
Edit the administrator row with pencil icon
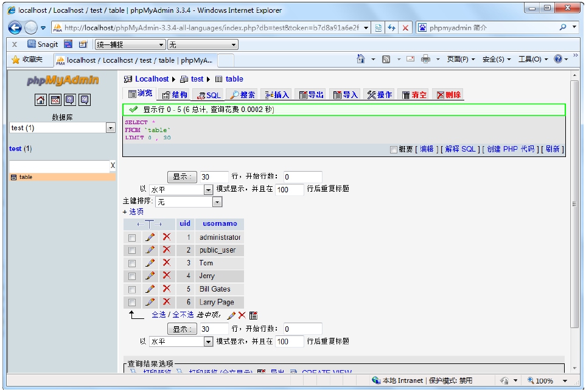tap(150, 237)
